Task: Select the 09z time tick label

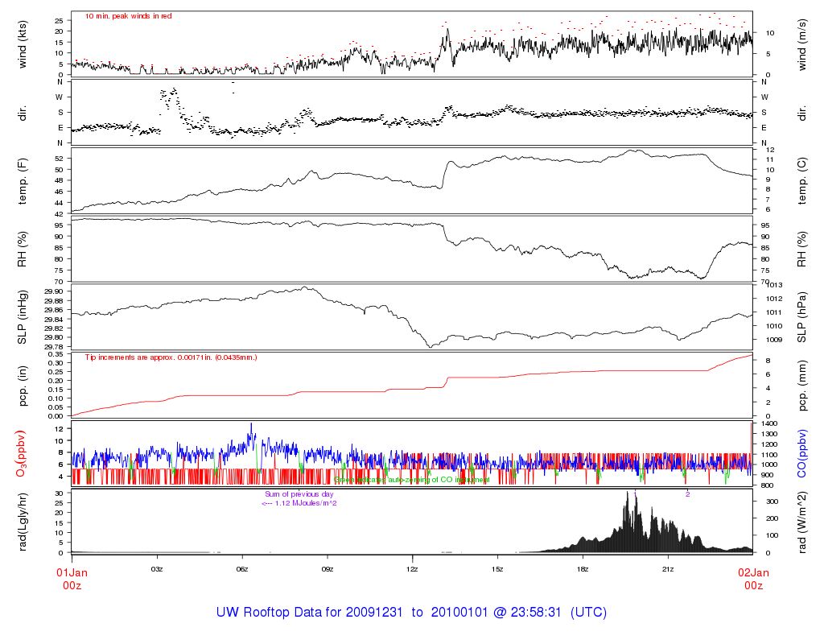Action: tap(327, 569)
